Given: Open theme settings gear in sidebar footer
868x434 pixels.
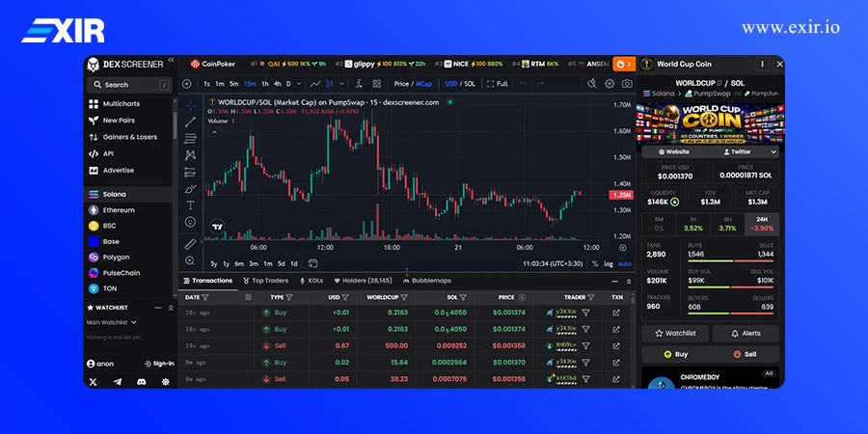Looking at the screenshot, I should coord(165,381).
